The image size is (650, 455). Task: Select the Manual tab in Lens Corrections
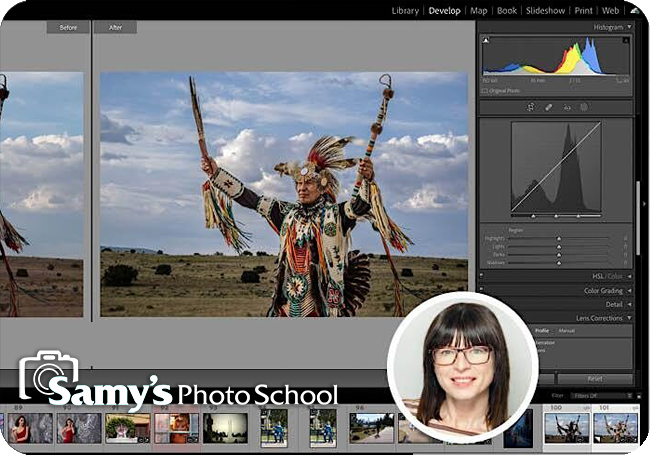coord(566,331)
